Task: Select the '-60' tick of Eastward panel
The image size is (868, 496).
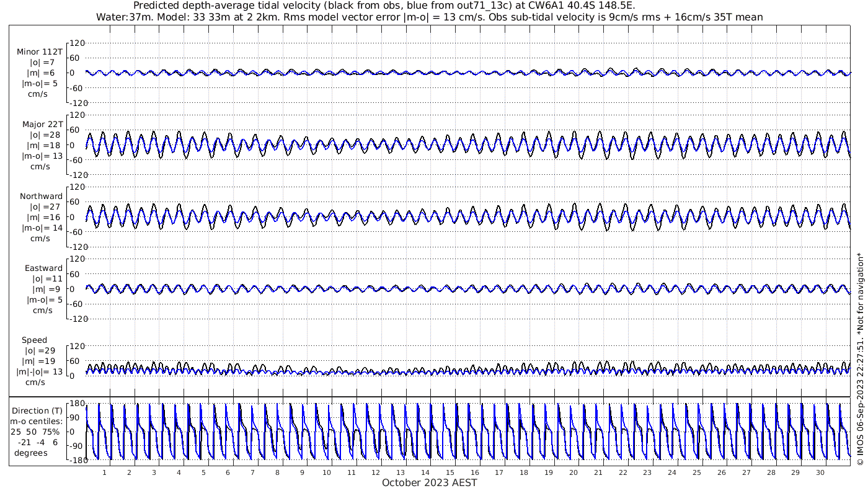Action: click(x=76, y=304)
